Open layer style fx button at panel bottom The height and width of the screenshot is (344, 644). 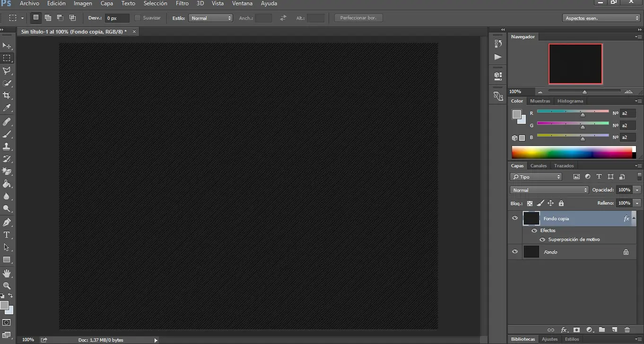(x=564, y=330)
